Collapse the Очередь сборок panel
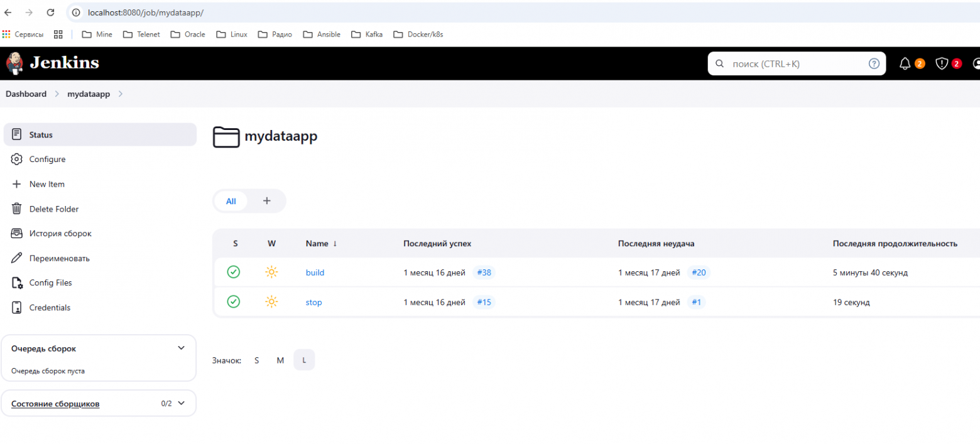The height and width of the screenshot is (444, 980). pos(181,348)
